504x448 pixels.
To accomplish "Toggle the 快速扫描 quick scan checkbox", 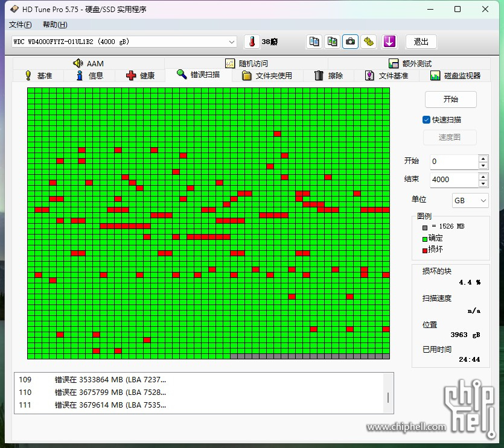I will [x=426, y=120].
